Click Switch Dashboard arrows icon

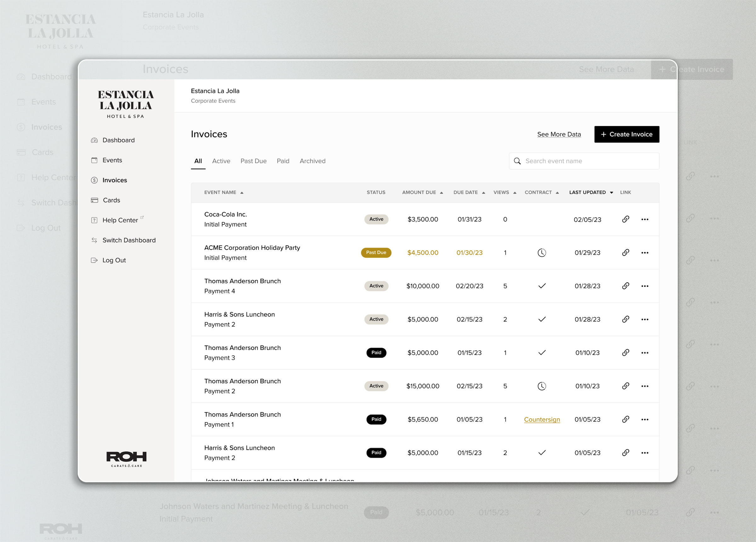(94, 240)
